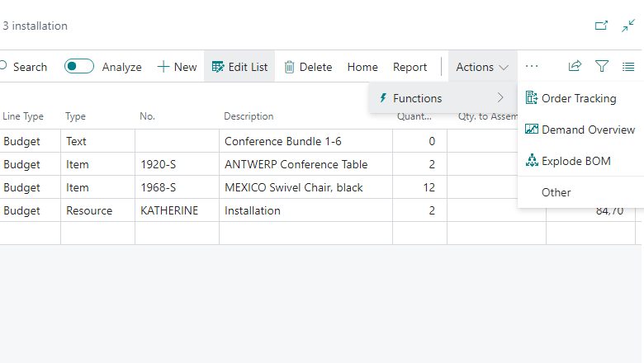Toggle the Analyze mode switch
This screenshot has height=363, width=644.
tap(79, 67)
